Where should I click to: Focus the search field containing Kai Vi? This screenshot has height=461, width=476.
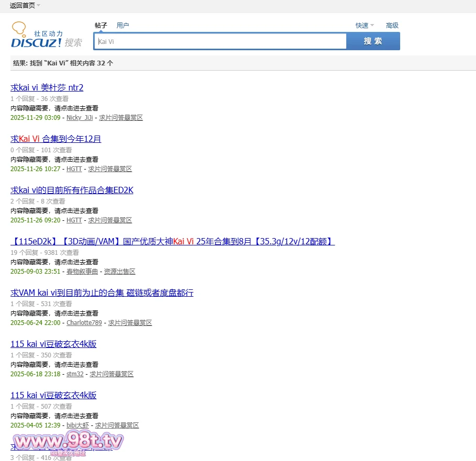(220, 41)
